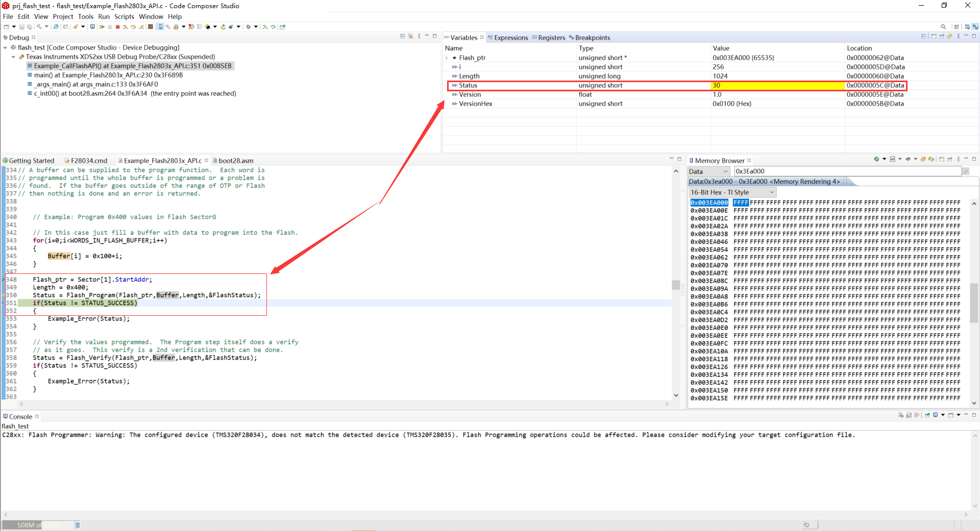Open the Debug bug icon dropdown arrow

coord(256,27)
